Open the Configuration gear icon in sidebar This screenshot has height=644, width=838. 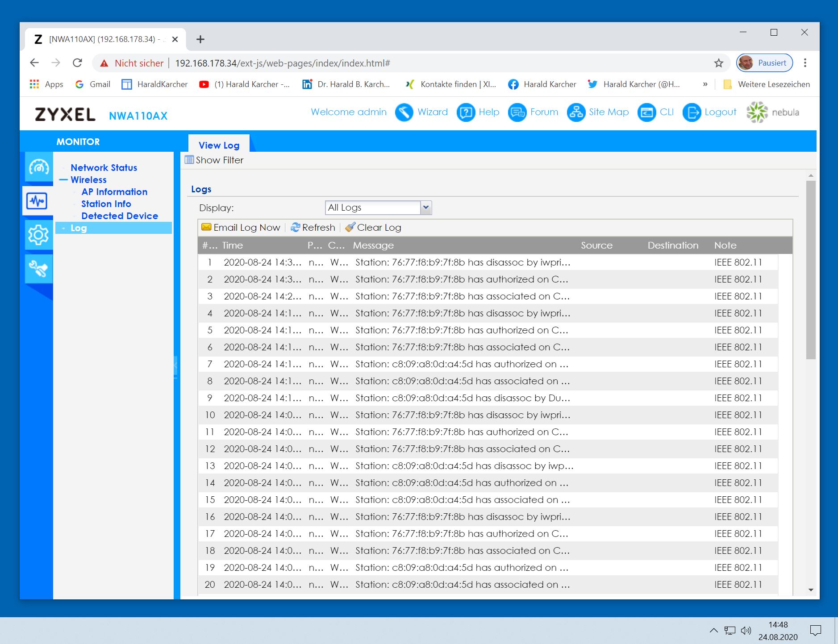[38, 235]
